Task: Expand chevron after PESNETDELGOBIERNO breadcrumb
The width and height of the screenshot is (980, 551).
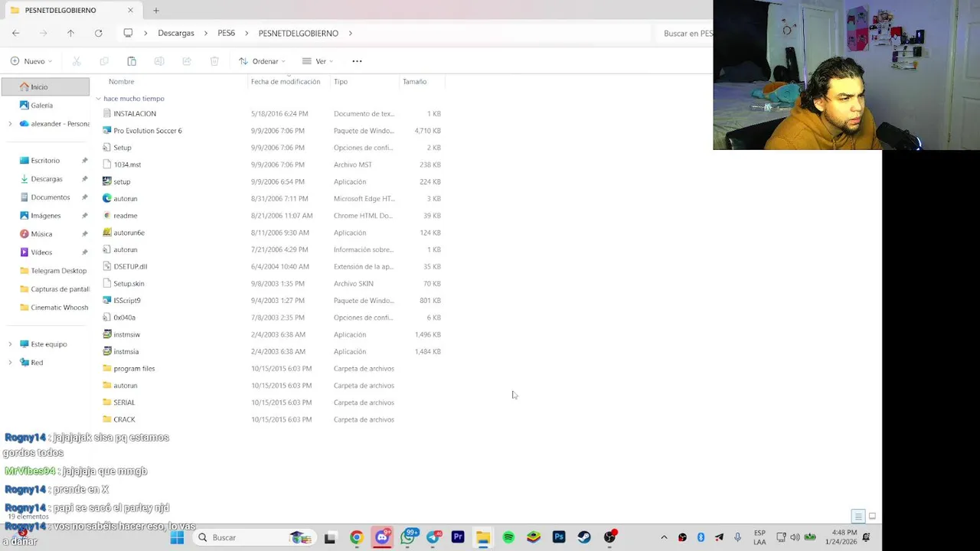Action: coord(351,33)
